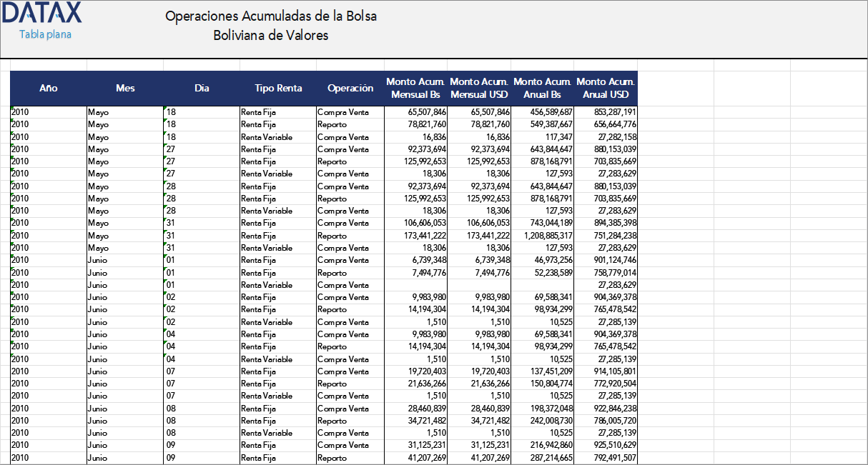Click the Monto Acum. Anual Bs header

tap(542, 89)
